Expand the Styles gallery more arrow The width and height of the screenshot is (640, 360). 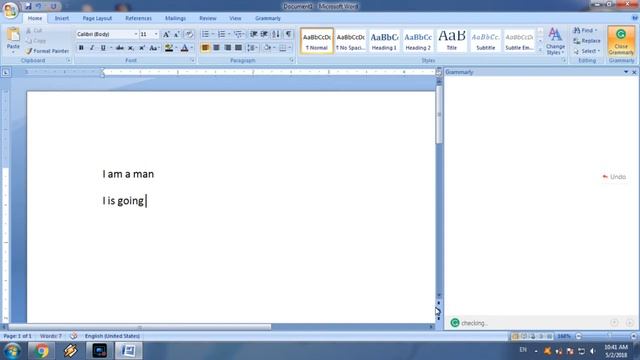pyautogui.click(x=540, y=50)
